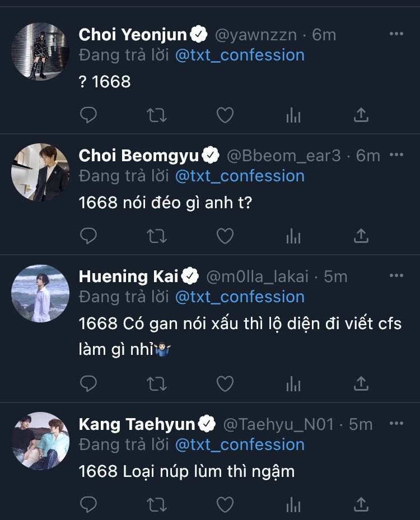Open @txt_confession link in Yeonjun's reply
Image resolution: width=420 pixels, height=520 pixels.
pos(240,55)
